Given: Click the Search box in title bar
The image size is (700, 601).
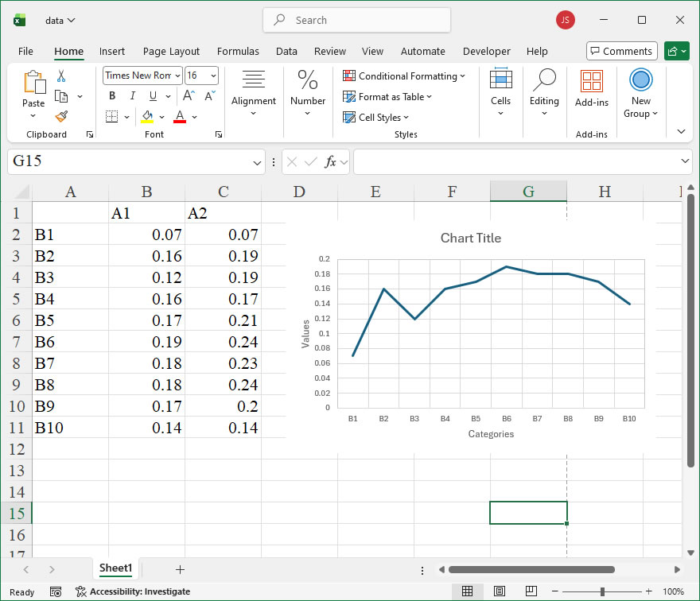Looking at the screenshot, I should [x=356, y=20].
